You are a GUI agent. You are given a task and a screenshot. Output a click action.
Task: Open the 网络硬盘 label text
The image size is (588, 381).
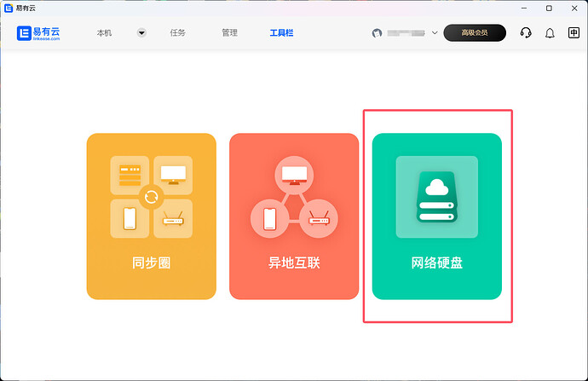click(436, 263)
